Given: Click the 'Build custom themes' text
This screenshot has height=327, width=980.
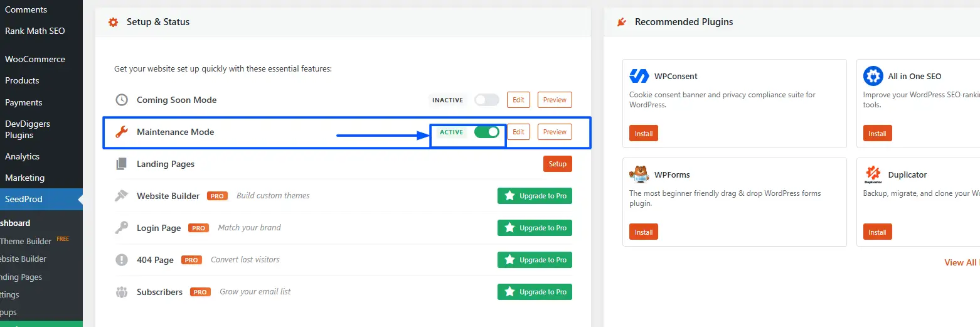Looking at the screenshot, I should [x=273, y=196].
